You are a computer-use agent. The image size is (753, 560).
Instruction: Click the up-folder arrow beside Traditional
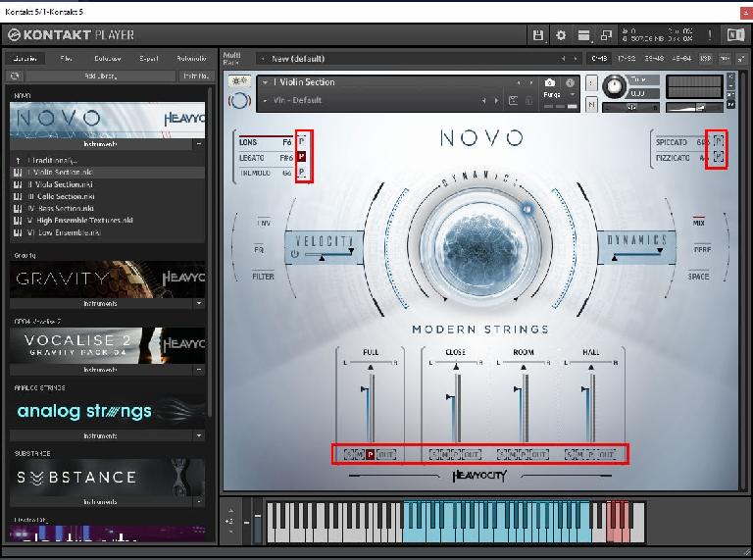pos(18,161)
